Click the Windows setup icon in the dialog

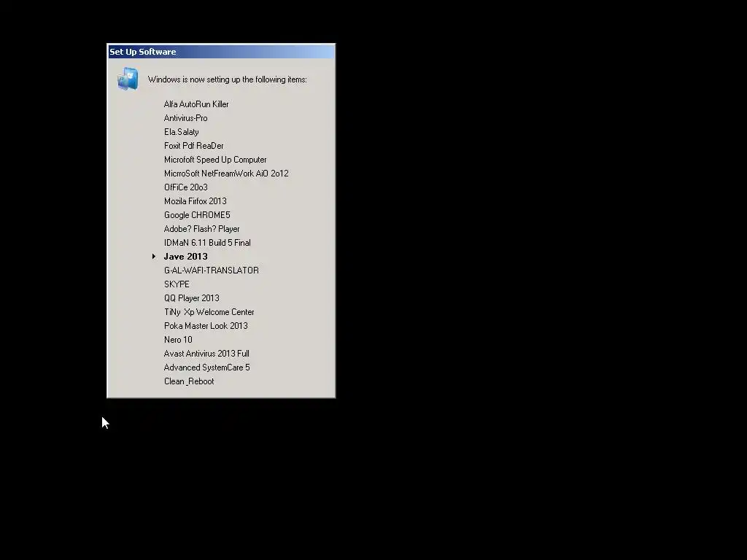(x=128, y=79)
